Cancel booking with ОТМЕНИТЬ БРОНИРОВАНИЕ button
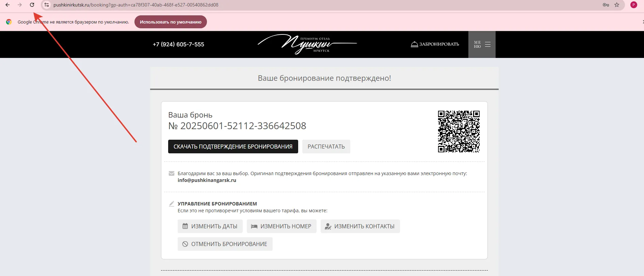The width and height of the screenshot is (644, 276). pyautogui.click(x=225, y=244)
